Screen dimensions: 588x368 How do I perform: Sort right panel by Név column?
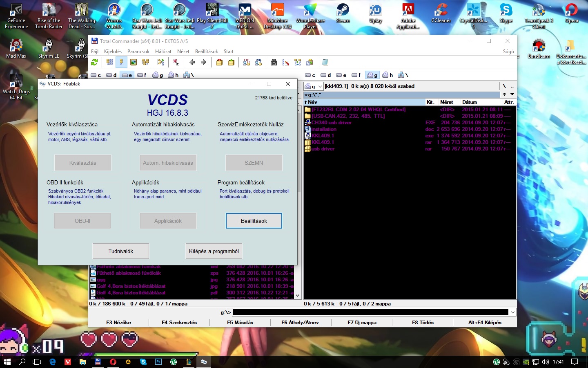click(364, 102)
